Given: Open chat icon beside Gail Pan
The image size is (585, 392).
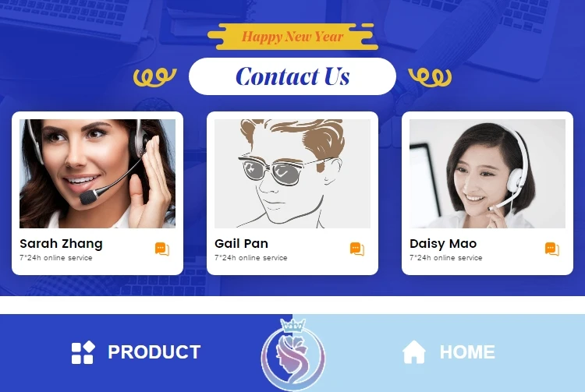Looking at the screenshot, I should (x=357, y=249).
